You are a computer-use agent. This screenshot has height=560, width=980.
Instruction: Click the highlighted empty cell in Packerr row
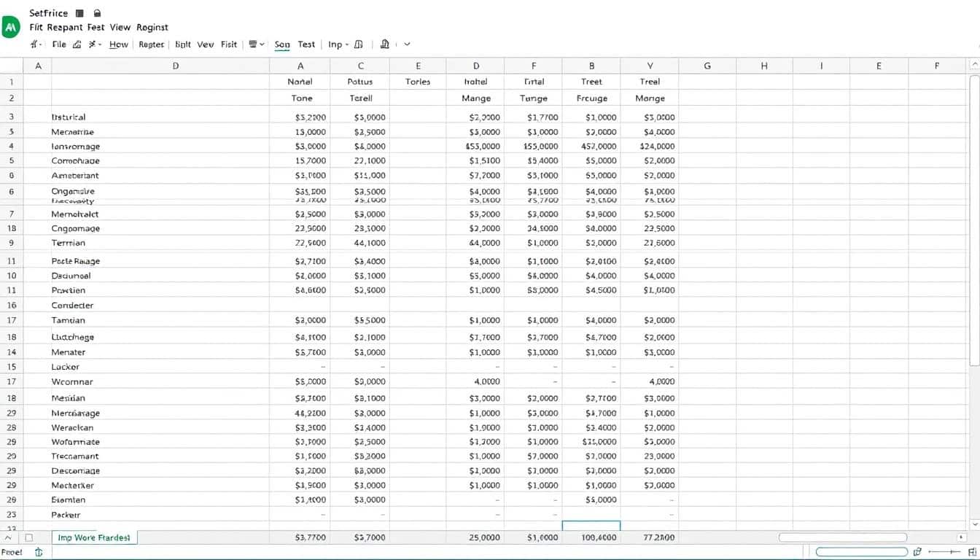pos(591,525)
